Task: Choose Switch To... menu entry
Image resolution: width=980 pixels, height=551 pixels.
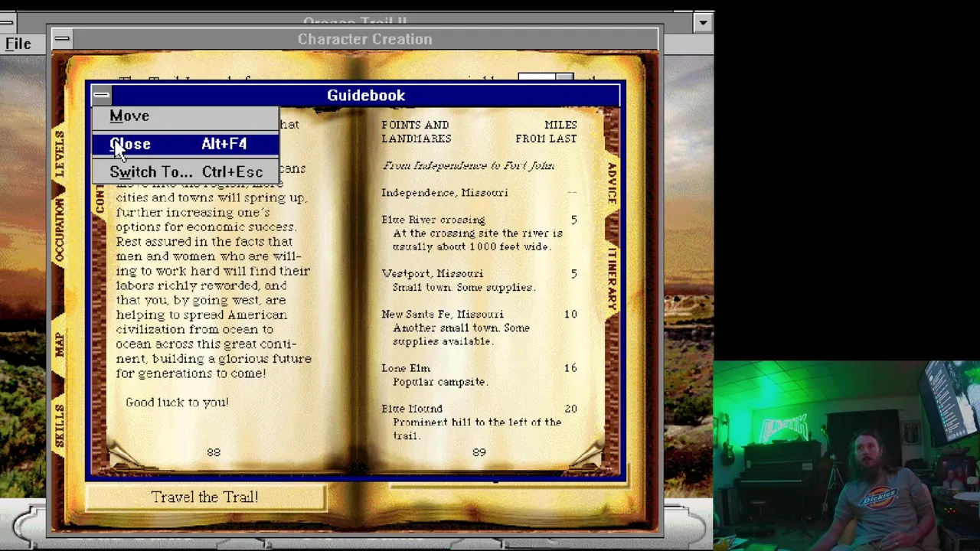Action: click(x=185, y=171)
